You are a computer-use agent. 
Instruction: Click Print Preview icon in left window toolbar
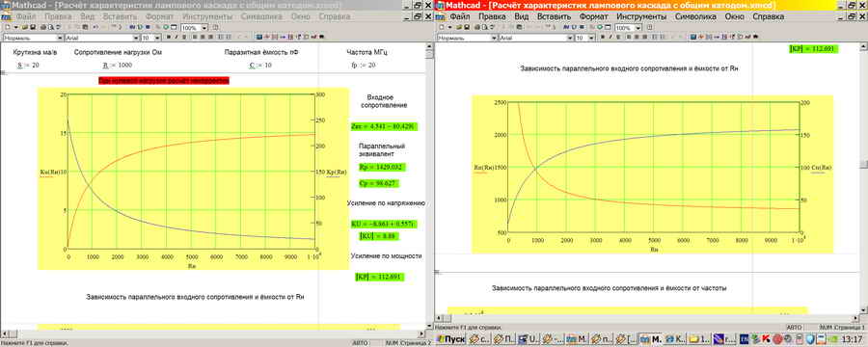[51, 27]
